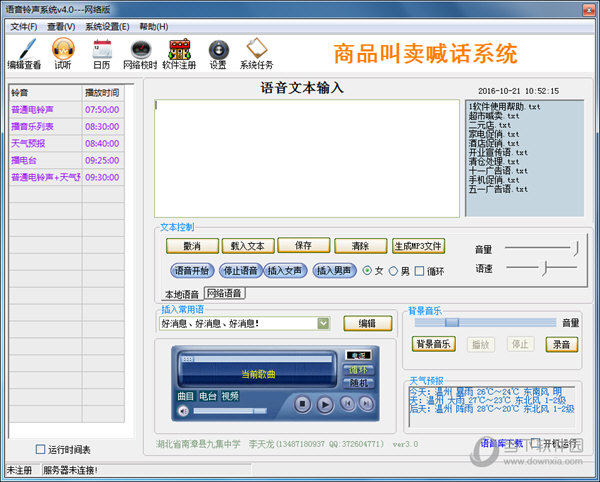Switch to the 视频 tab in the player

point(230,396)
